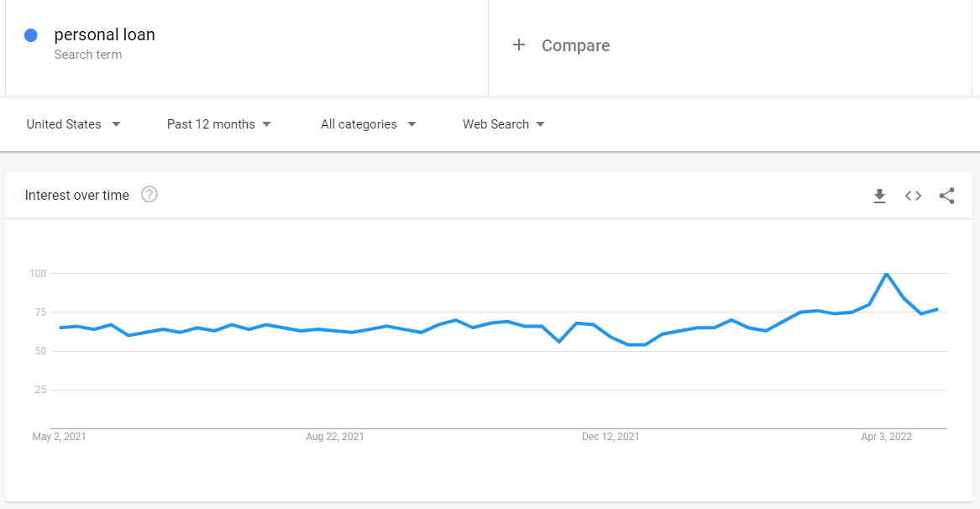Share the interest over time chart
This screenshot has height=509, width=980.
point(947,196)
